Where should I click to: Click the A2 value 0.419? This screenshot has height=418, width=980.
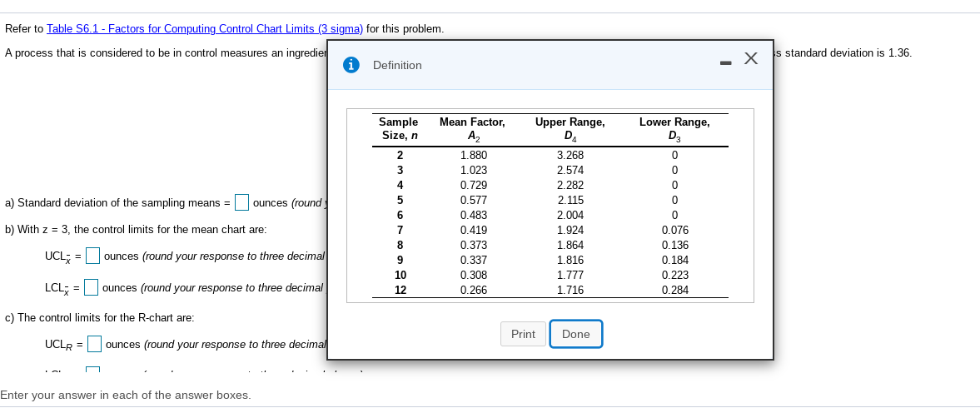[474, 231]
